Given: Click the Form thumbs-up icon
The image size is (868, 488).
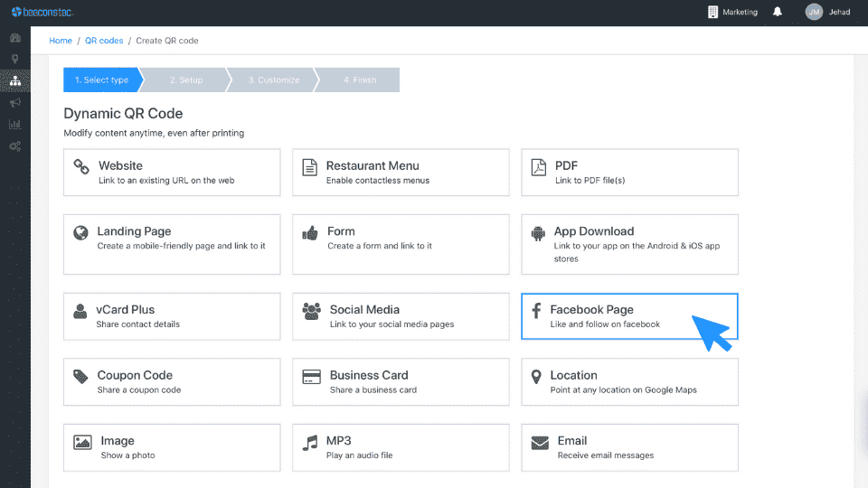Looking at the screenshot, I should click(310, 233).
